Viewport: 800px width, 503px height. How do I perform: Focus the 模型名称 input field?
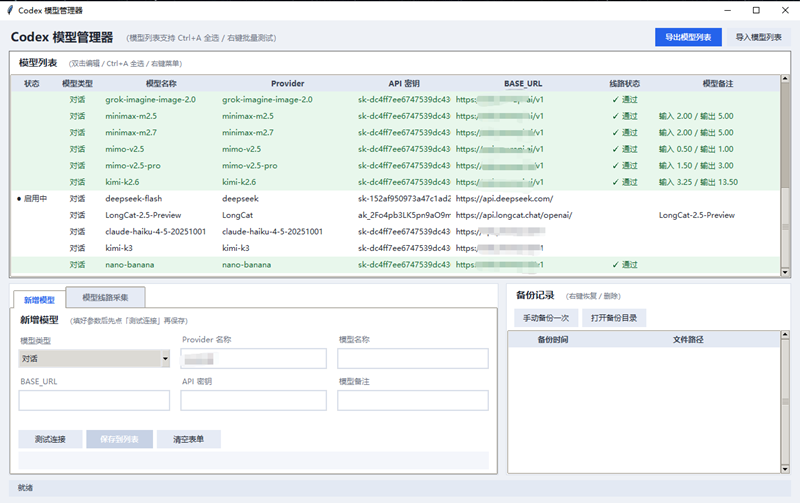point(412,359)
